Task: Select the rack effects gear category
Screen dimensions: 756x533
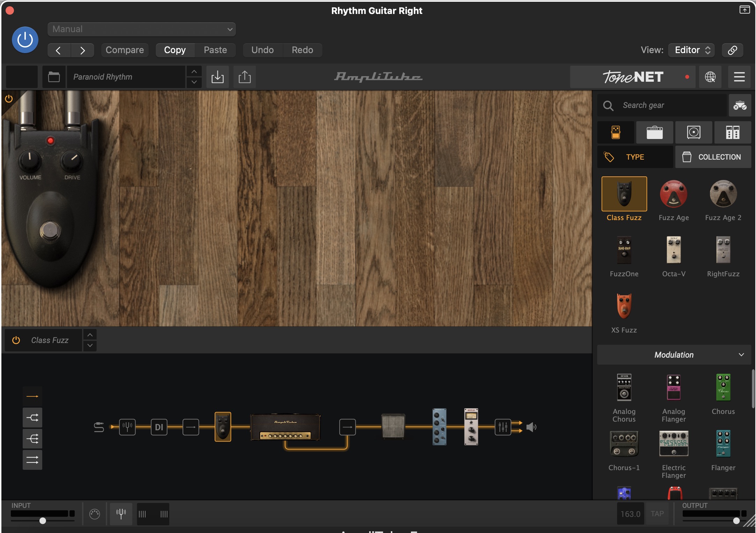Action: pyautogui.click(x=733, y=132)
